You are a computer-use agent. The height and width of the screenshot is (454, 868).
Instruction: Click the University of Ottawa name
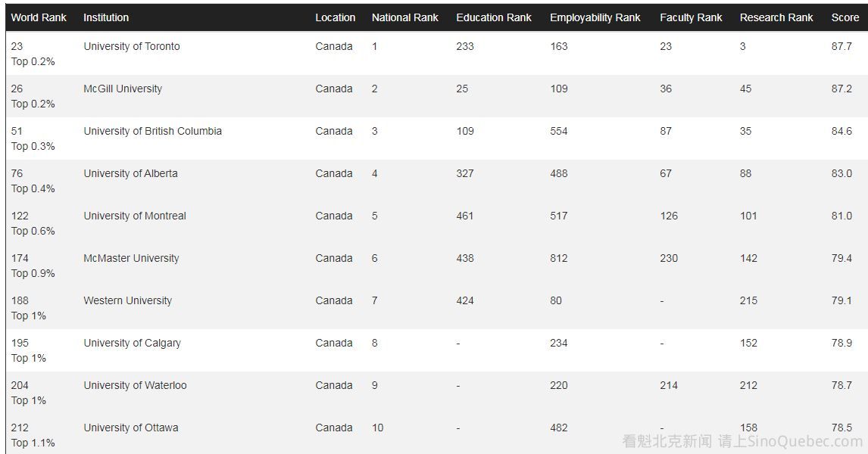[x=131, y=428]
